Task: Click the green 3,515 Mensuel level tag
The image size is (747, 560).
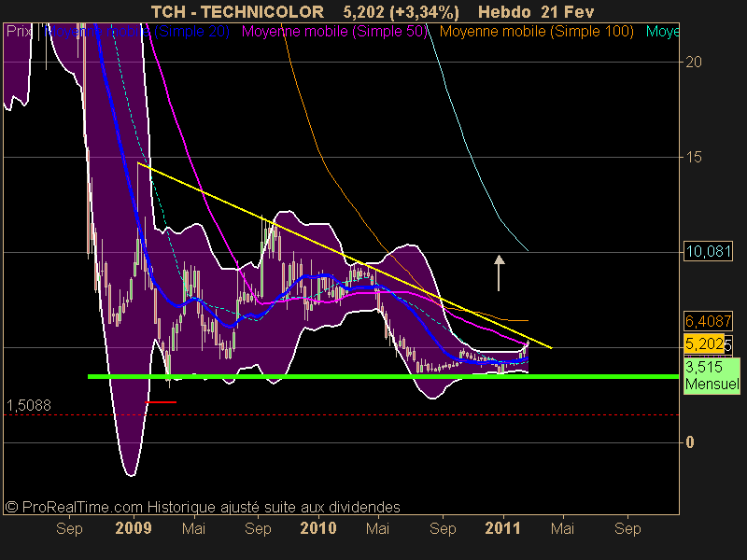Action: [712, 376]
